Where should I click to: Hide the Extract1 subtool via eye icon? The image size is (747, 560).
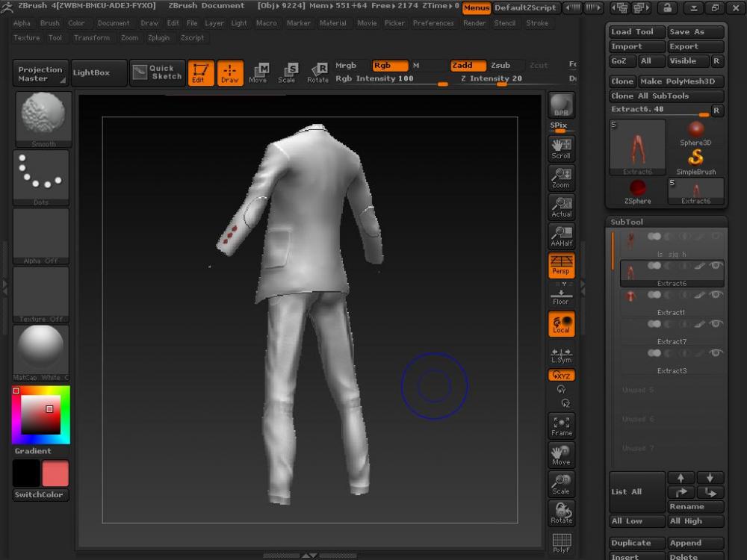716,295
